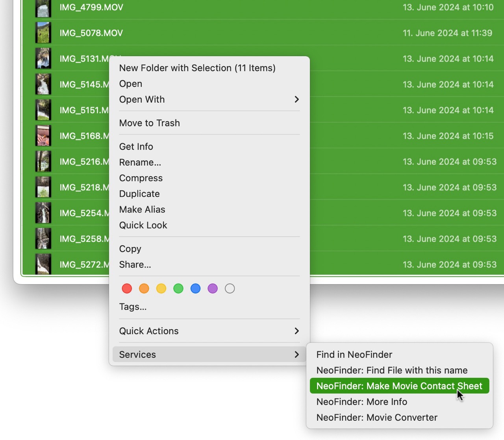Select NeoFinder: Movie Converter
This screenshot has width=504, height=440.
tap(376, 418)
